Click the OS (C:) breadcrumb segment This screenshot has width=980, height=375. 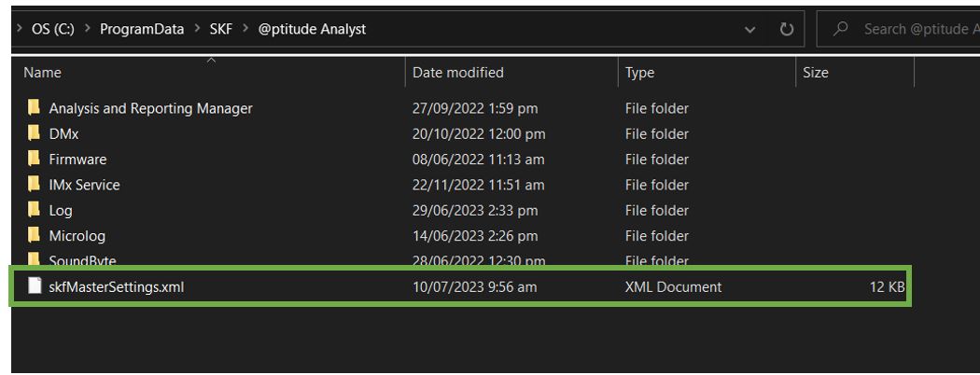click(51, 29)
